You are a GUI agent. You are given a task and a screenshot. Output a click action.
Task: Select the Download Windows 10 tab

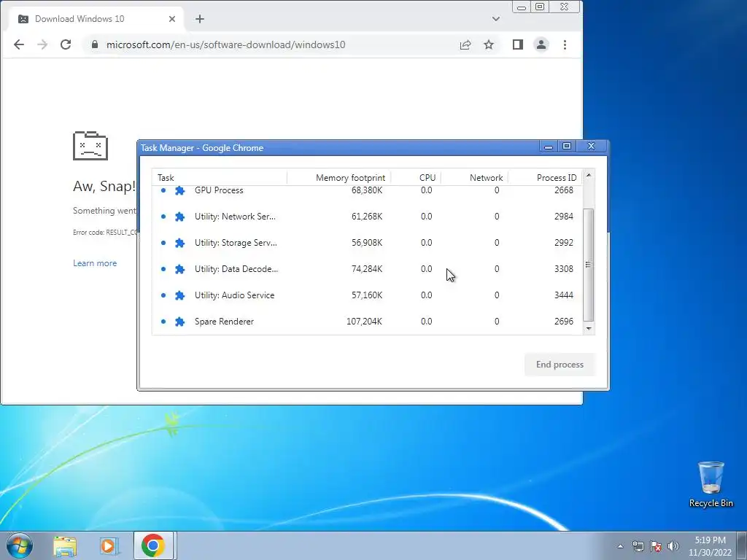point(96,19)
